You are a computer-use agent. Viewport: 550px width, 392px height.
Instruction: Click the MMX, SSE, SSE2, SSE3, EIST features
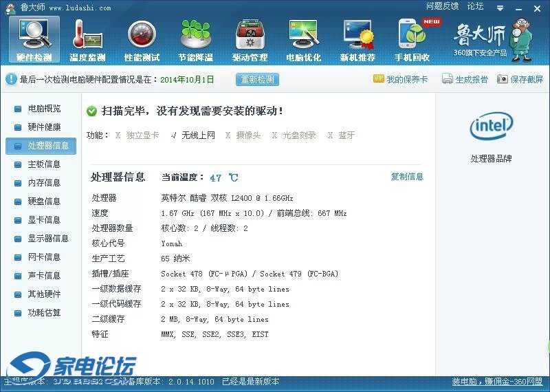214,334
